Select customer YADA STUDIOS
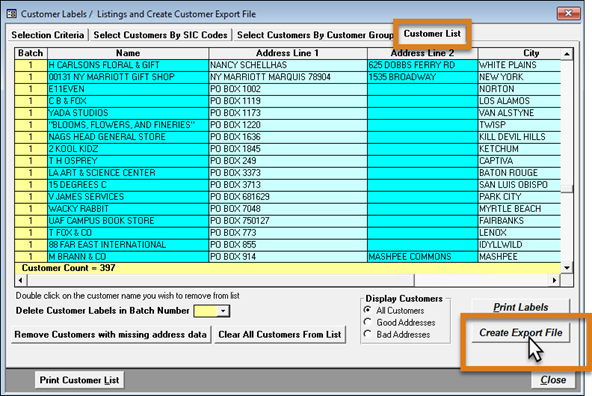Image resolution: width=592 pixels, height=396 pixels. click(x=128, y=113)
